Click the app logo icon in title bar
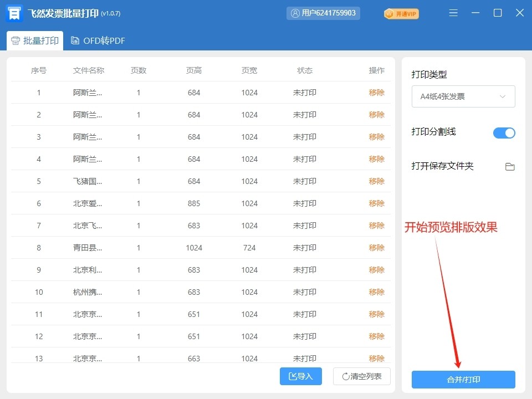 tap(13, 12)
